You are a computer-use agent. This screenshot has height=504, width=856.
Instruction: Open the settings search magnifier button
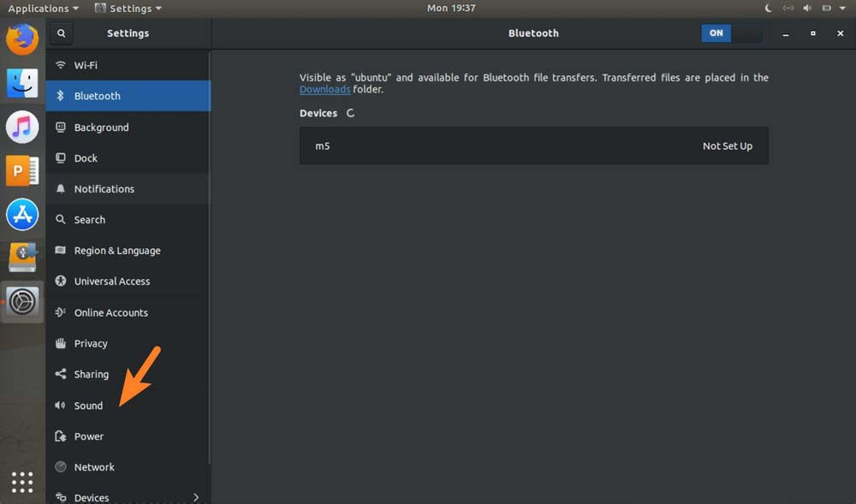tap(61, 33)
